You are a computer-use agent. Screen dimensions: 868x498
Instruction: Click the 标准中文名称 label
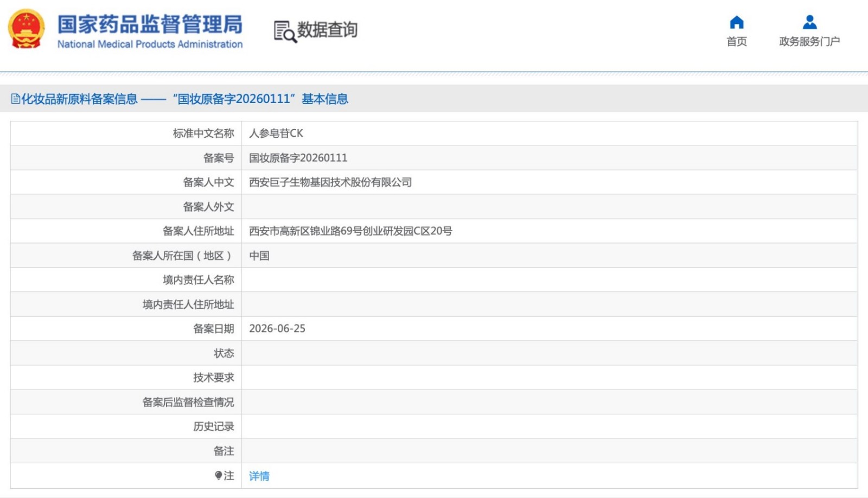click(203, 133)
